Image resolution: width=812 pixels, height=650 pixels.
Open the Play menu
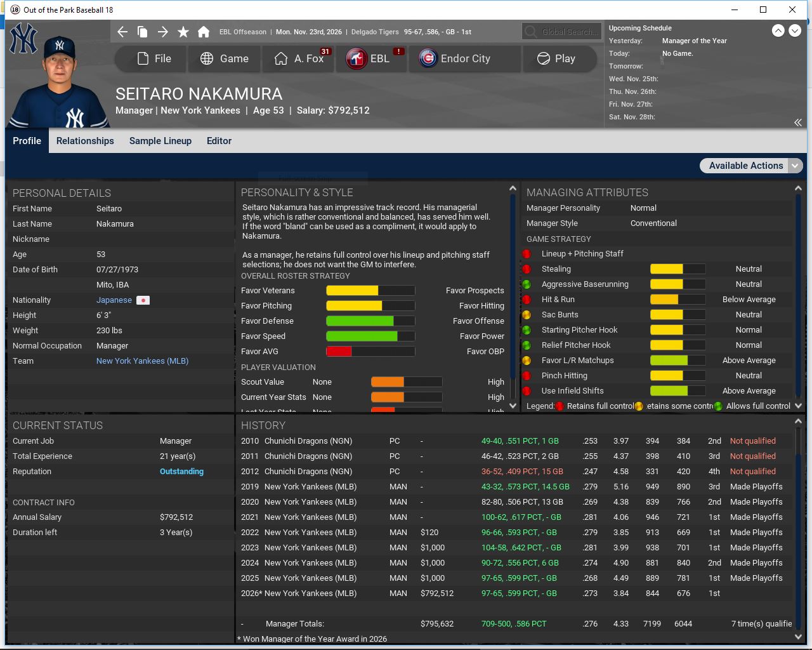(558, 58)
